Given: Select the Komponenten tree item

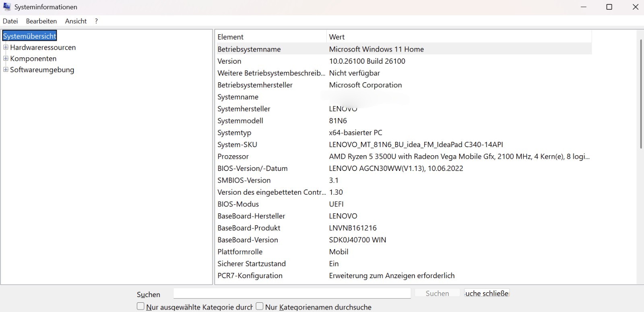Looking at the screenshot, I should [x=33, y=58].
